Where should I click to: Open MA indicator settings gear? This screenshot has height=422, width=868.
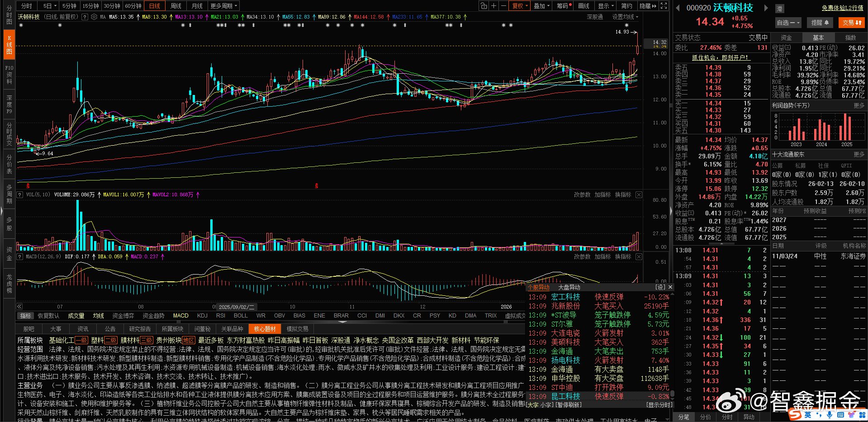(94, 17)
